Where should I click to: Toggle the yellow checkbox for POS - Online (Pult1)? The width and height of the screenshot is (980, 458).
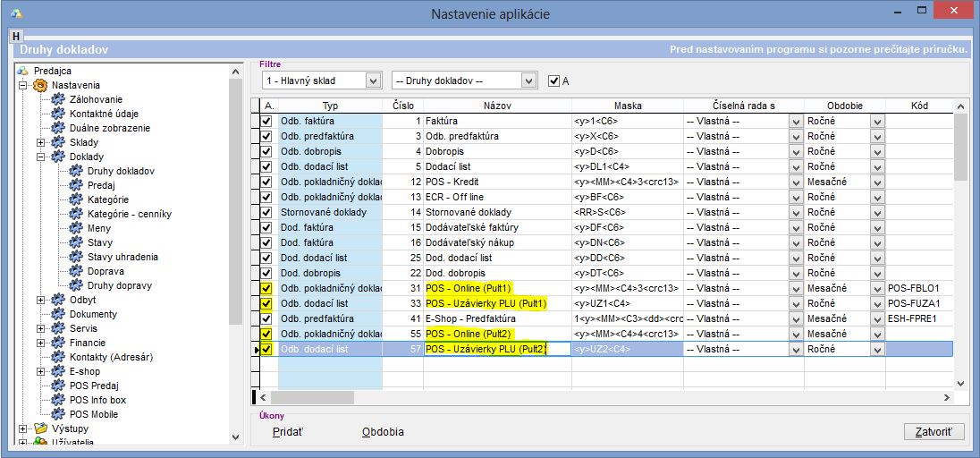pos(266,288)
